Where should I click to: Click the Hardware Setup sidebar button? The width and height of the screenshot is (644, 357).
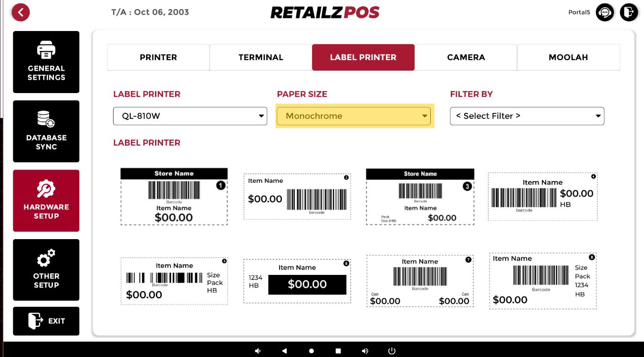(x=46, y=200)
